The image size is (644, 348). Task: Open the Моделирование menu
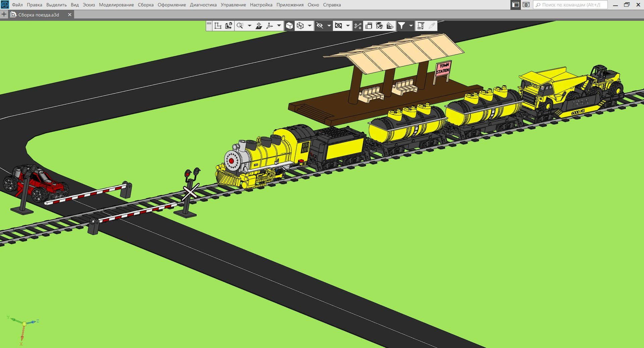(x=116, y=5)
